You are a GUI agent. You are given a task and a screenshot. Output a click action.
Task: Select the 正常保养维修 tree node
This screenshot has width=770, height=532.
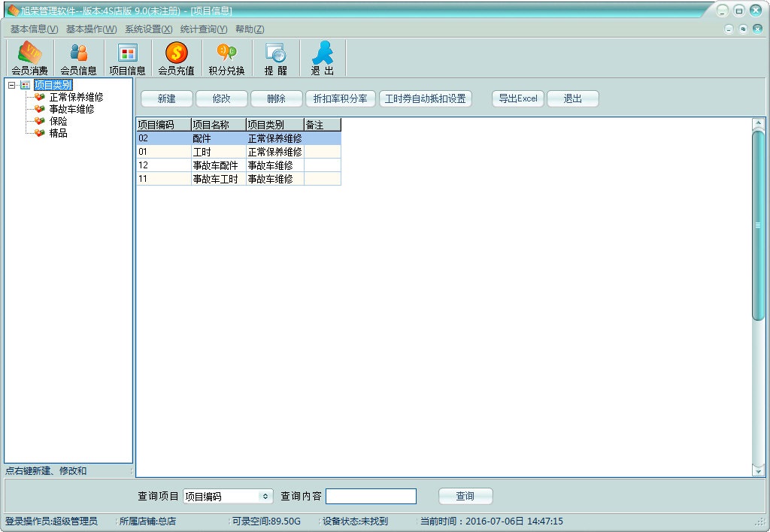point(76,97)
